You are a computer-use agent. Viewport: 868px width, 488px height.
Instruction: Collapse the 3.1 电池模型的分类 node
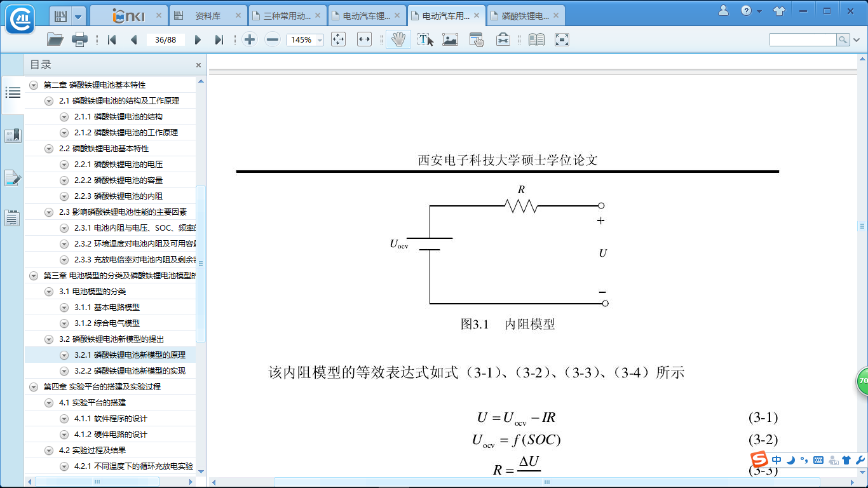pos(49,292)
